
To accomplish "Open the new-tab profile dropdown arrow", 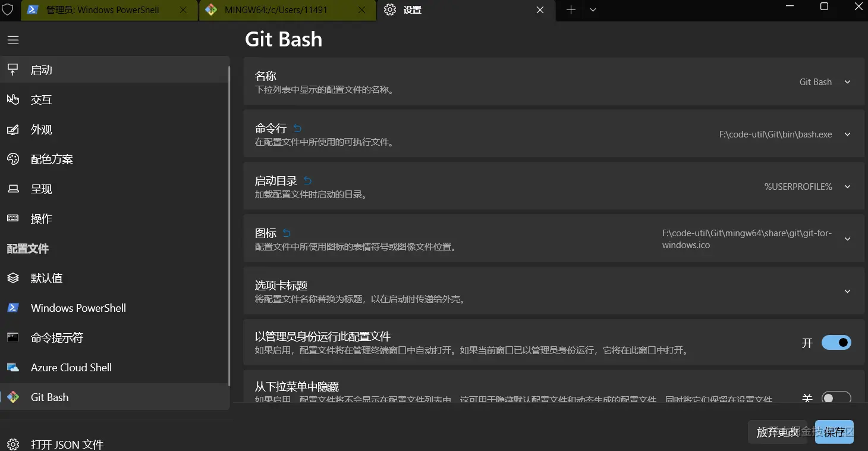I will (593, 10).
